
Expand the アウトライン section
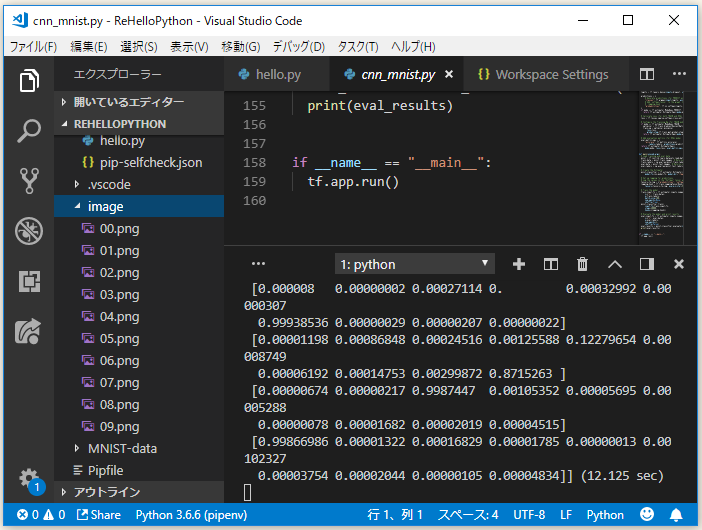(x=139, y=492)
